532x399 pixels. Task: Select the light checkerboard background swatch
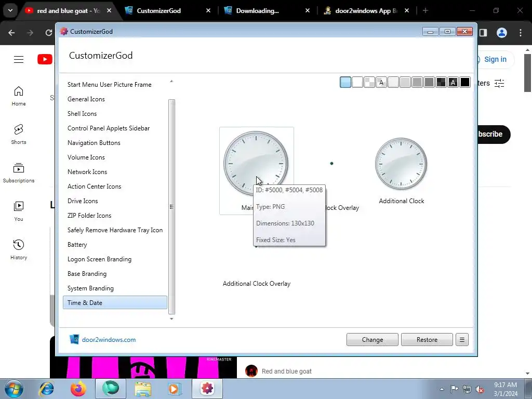tap(369, 82)
